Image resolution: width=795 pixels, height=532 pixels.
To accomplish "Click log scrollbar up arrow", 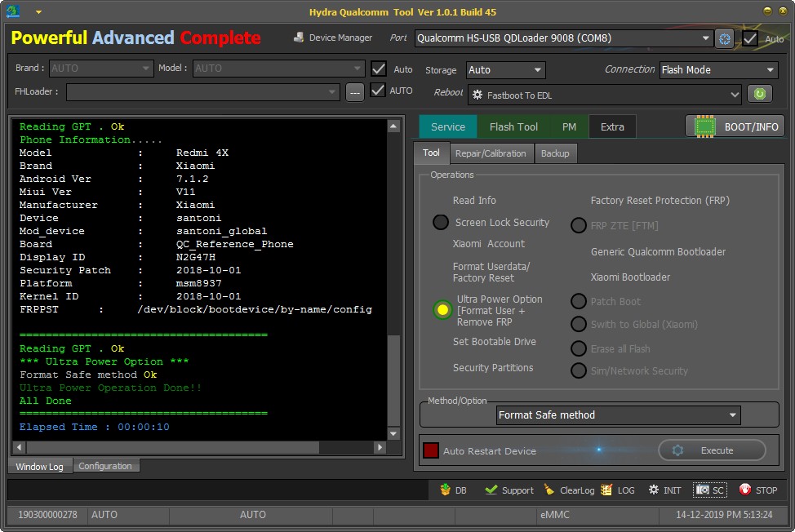I will (x=393, y=126).
